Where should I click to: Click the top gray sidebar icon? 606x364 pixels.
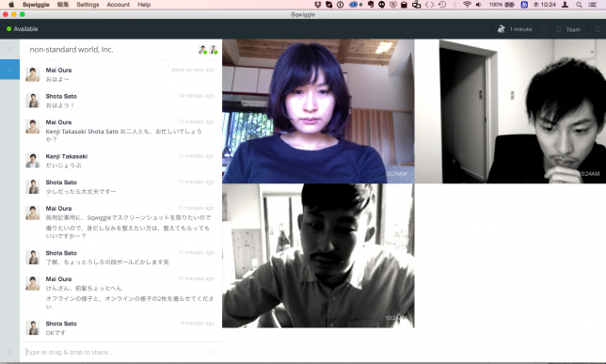pos(9,49)
